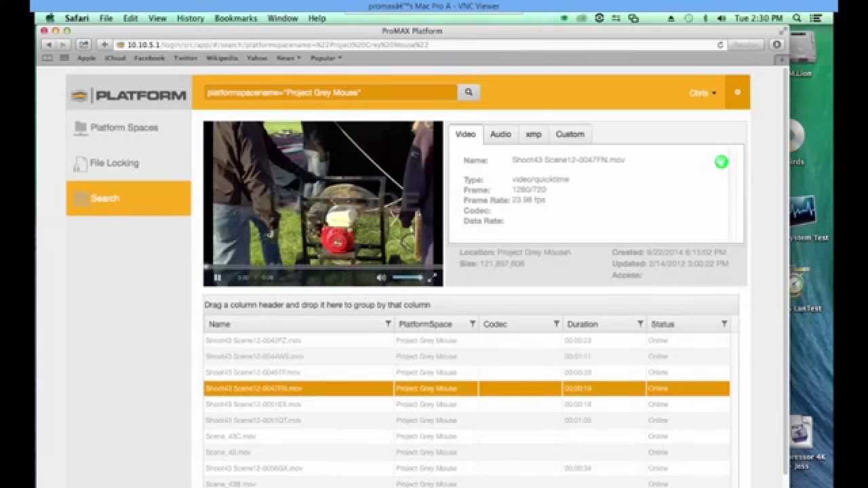
Task: Open the Safari File menu
Action: [x=106, y=18]
